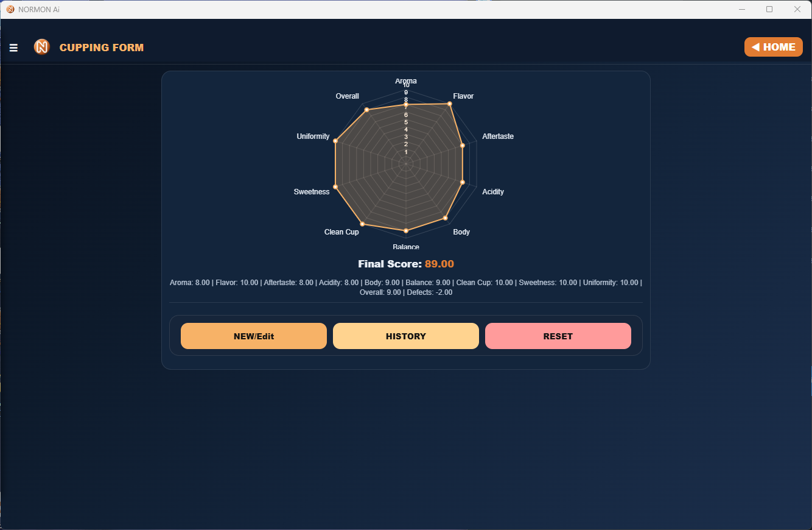The width and height of the screenshot is (812, 530).
Task: Select the Flavor data point on radar chart
Action: pyautogui.click(x=450, y=104)
